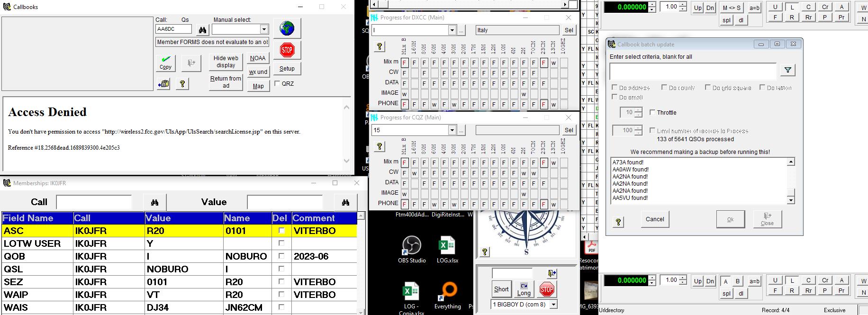Expand the DXCC prefix dropdown showing I
The height and width of the screenshot is (315, 868).
(452, 30)
